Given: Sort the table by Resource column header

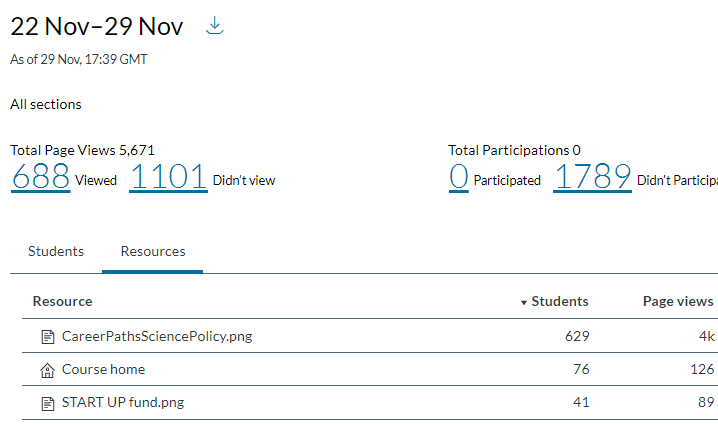Looking at the screenshot, I should tap(62, 301).
